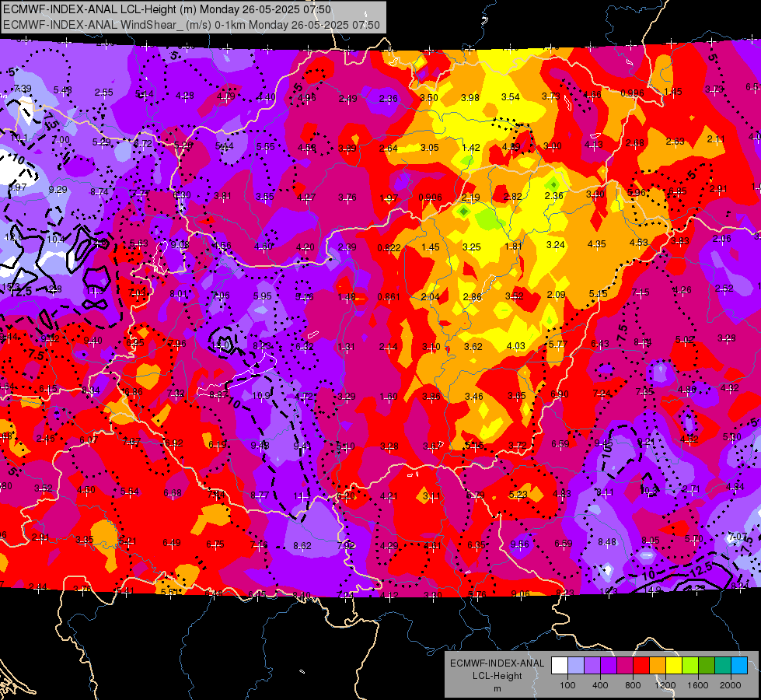Click the grid value 9.56
761x700 pixels.
(x=520, y=544)
